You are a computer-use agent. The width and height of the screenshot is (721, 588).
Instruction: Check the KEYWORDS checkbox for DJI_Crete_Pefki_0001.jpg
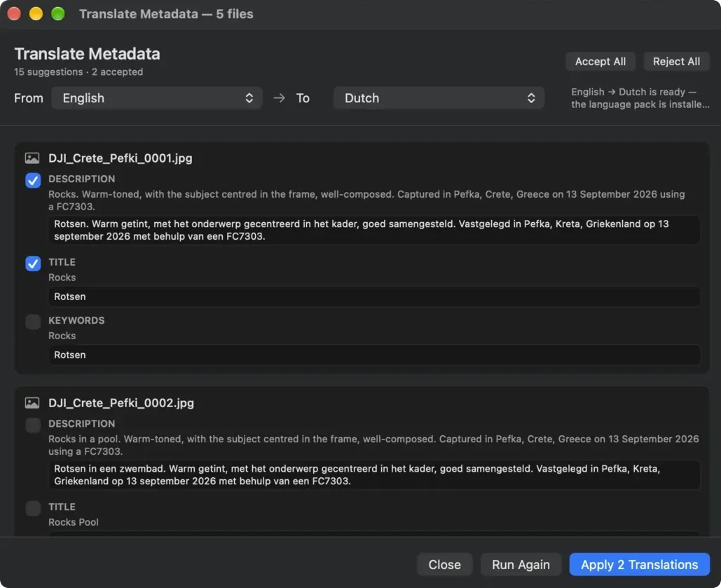coord(33,322)
